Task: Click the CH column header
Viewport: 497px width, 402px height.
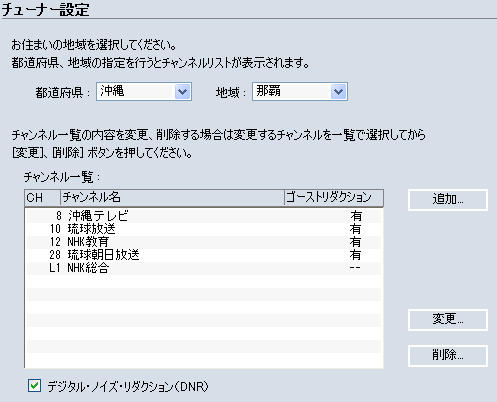Action: click(43, 198)
